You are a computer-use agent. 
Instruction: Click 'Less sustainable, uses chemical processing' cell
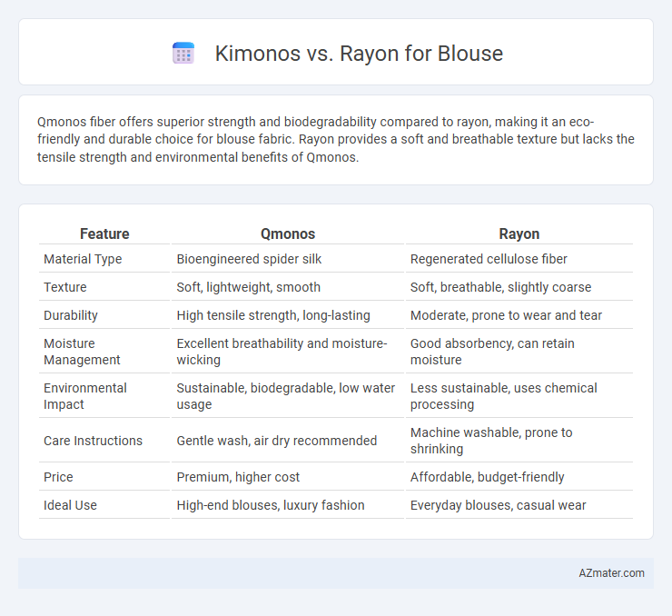click(x=503, y=396)
